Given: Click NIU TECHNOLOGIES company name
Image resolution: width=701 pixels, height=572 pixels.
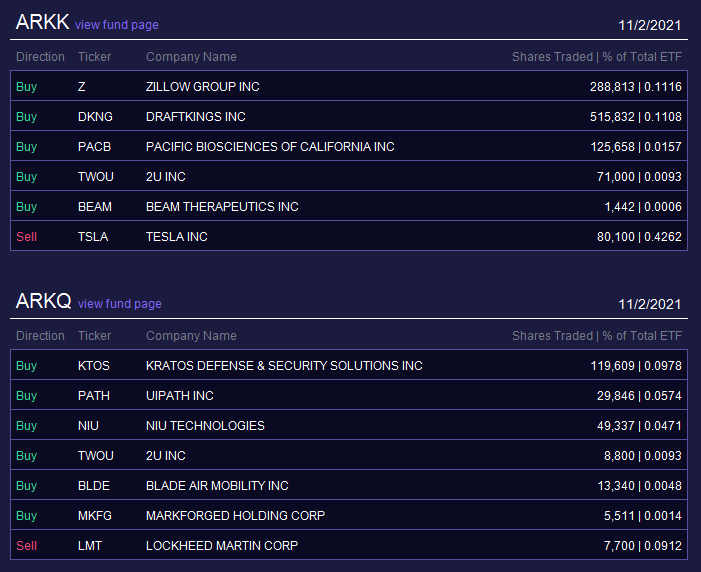Looking at the screenshot, I should click(x=205, y=426).
